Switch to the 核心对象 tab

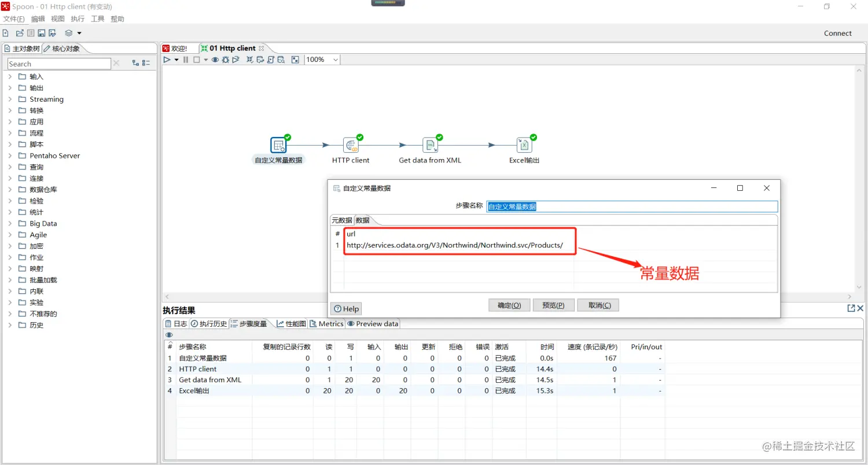62,49
